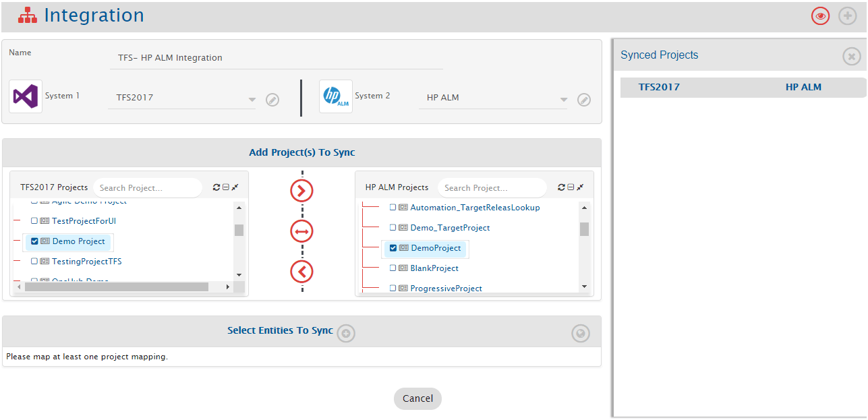Click the bidirectional sync arrow icon
The image size is (868, 420).
point(301,232)
